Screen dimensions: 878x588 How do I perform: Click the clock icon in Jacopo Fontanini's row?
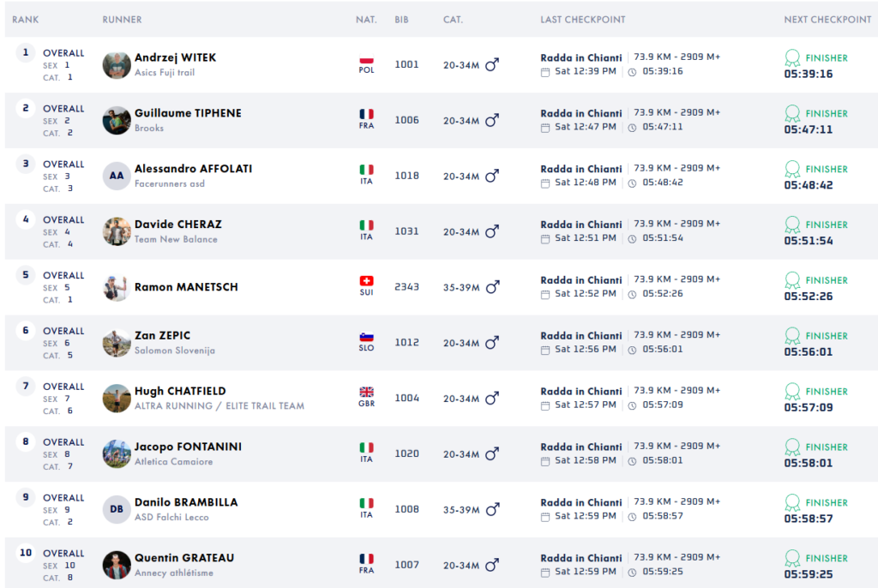click(632, 461)
